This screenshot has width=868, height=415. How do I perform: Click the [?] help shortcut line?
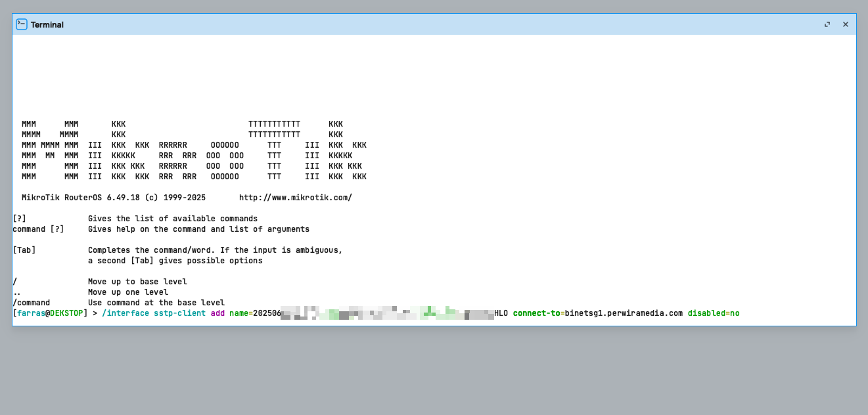click(20, 219)
